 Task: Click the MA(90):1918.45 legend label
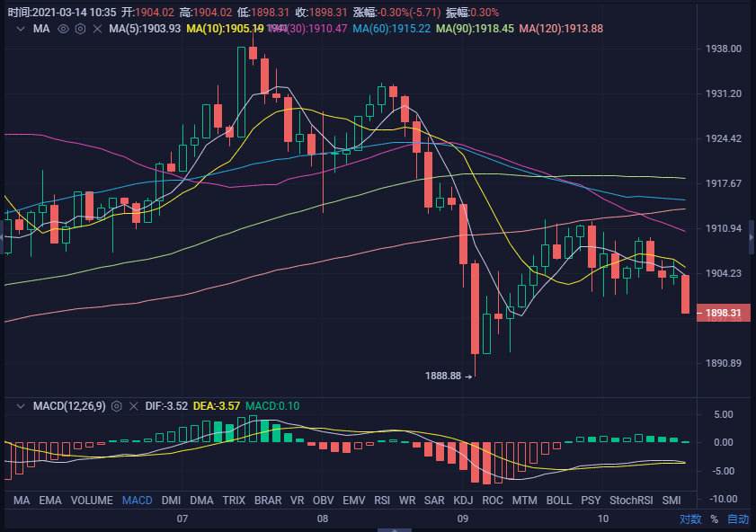[x=475, y=29]
